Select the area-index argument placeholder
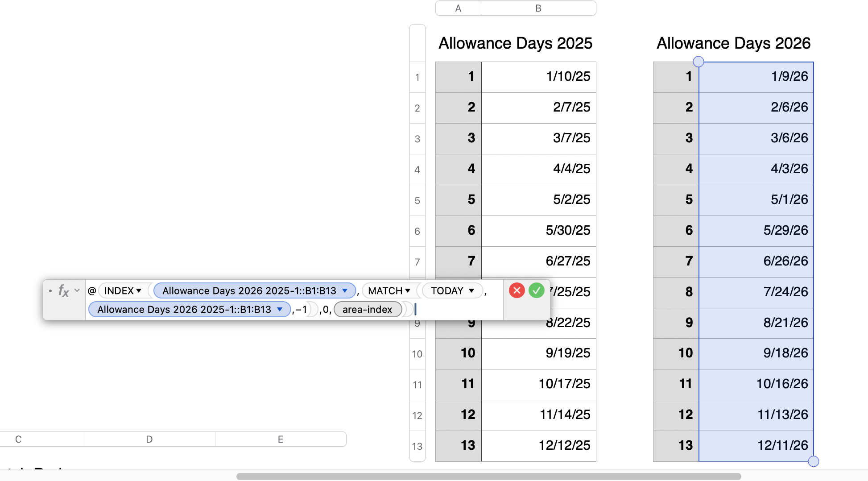The width and height of the screenshot is (868, 481). point(367,310)
